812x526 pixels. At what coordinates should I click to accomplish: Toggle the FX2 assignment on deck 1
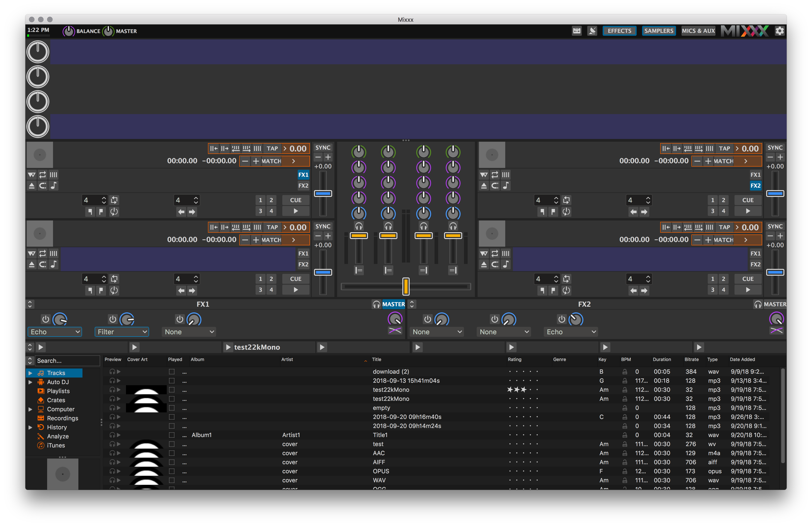coord(303,186)
